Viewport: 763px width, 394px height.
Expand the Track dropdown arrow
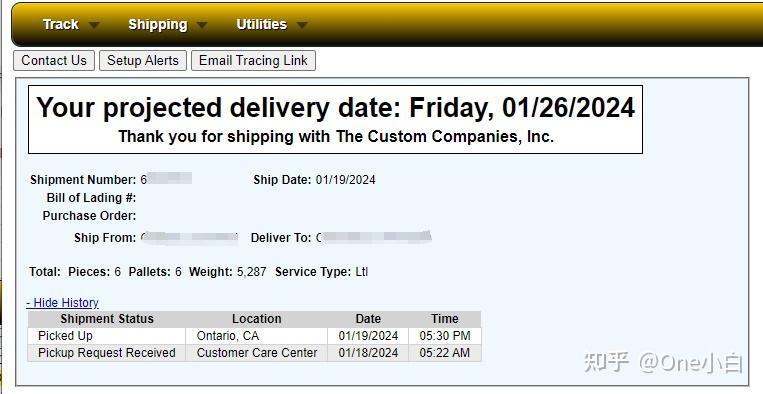[x=94, y=25]
